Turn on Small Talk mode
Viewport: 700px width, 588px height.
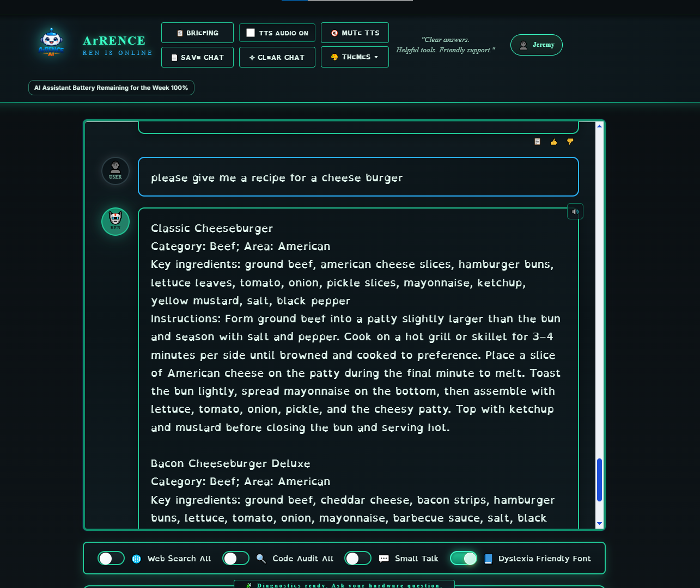(x=358, y=558)
